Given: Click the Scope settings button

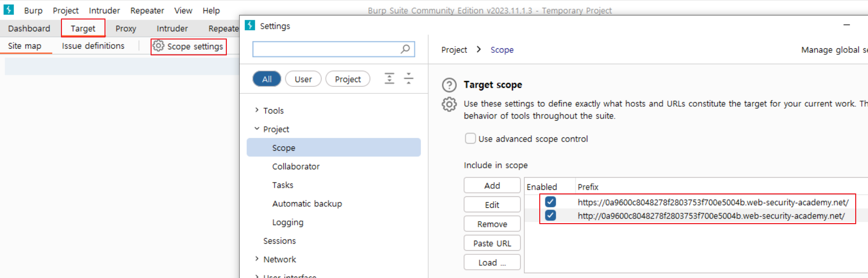Looking at the screenshot, I should [188, 46].
